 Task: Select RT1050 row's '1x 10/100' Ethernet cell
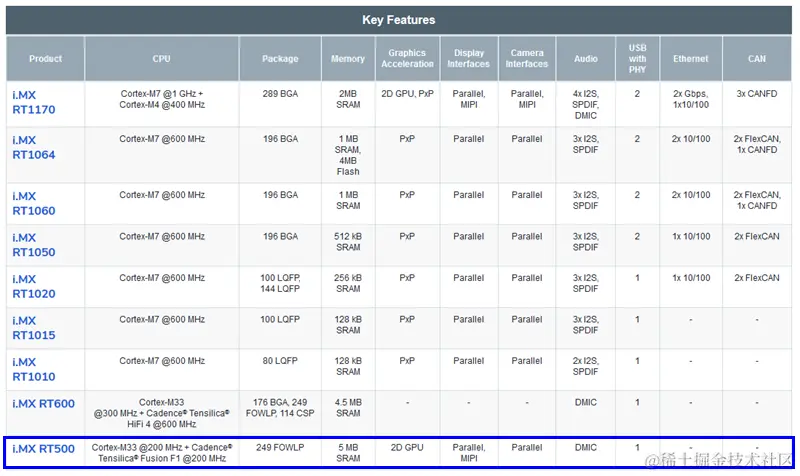click(x=691, y=245)
